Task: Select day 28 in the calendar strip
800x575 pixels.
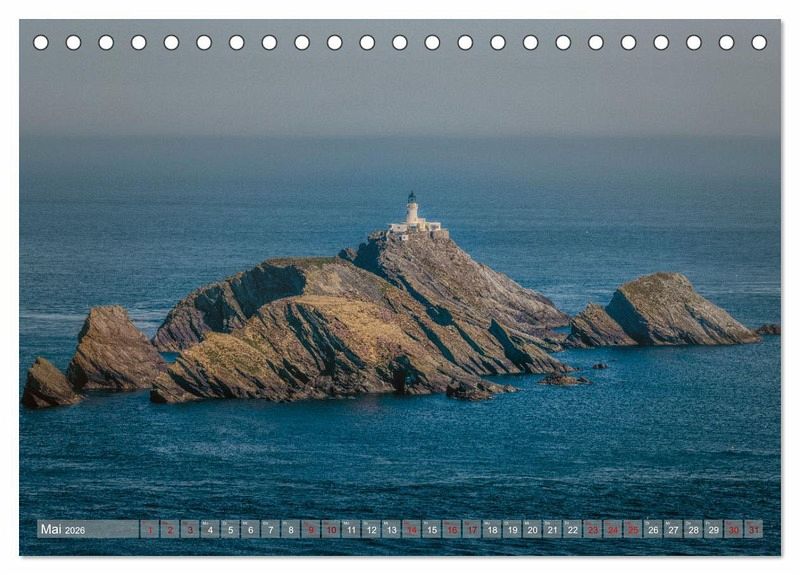Action: tap(694, 529)
